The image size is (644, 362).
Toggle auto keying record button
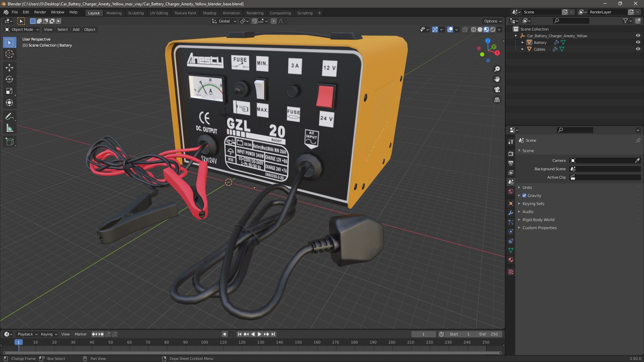[x=224, y=334]
